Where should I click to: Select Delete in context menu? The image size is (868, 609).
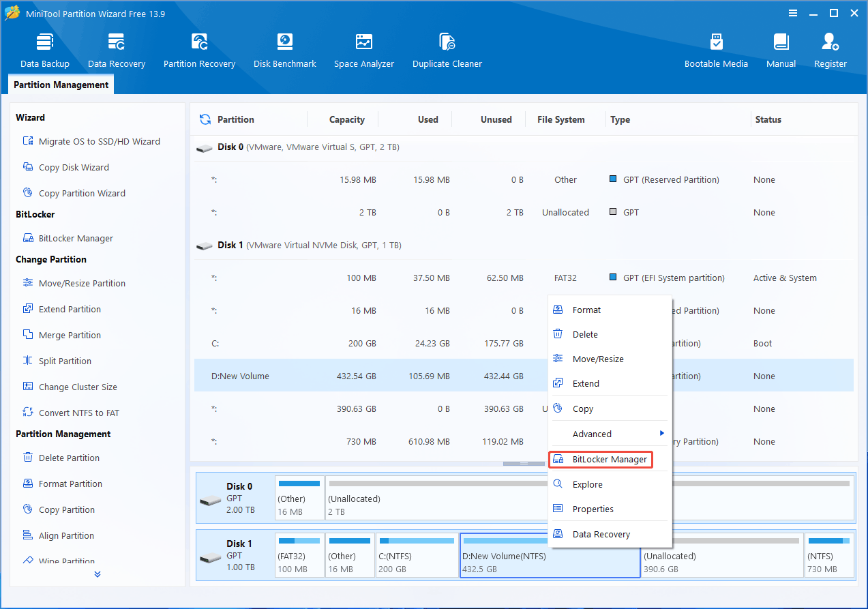[x=610, y=334]
